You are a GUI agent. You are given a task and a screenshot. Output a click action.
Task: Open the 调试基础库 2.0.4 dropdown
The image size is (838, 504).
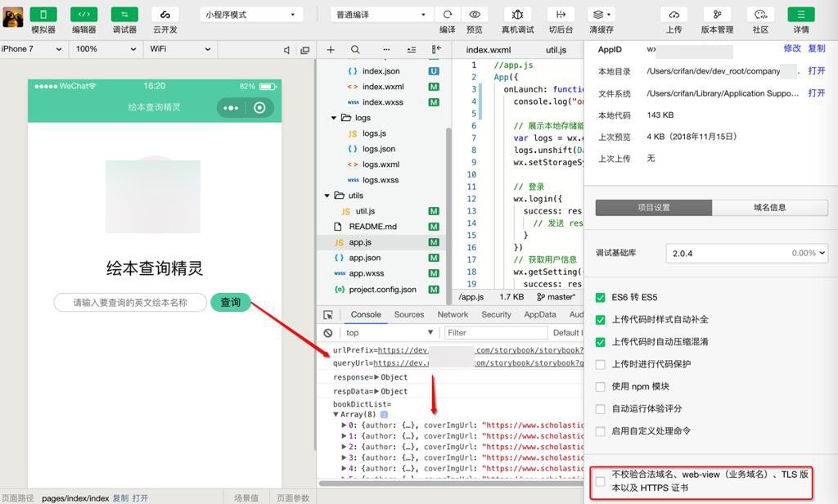click(x=746, y=254)
